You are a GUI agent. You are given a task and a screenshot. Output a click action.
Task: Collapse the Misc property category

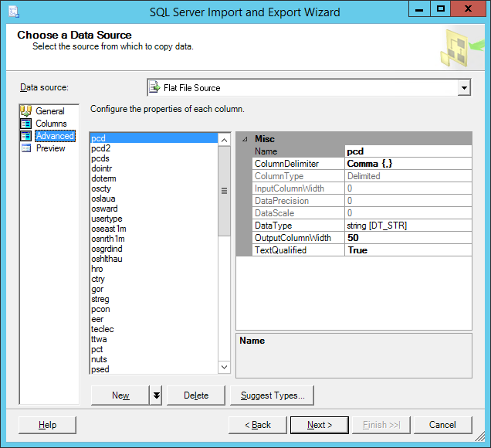point(245,139)
